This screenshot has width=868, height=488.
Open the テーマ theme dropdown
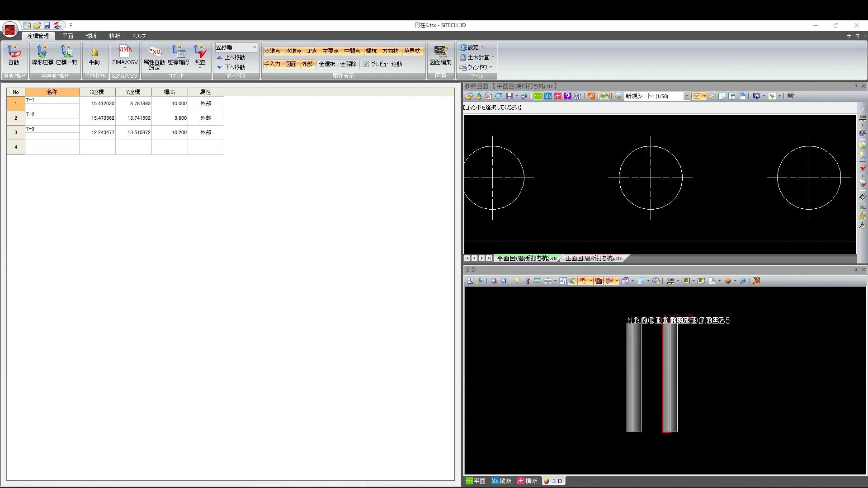(x=856, y=36)
